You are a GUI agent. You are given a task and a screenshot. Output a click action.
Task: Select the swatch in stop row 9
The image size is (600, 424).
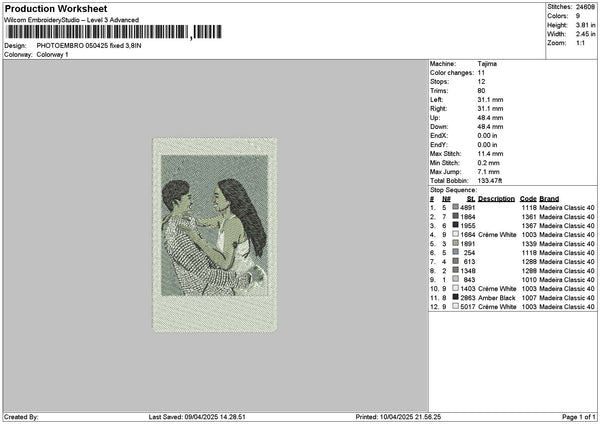(455, 279)
